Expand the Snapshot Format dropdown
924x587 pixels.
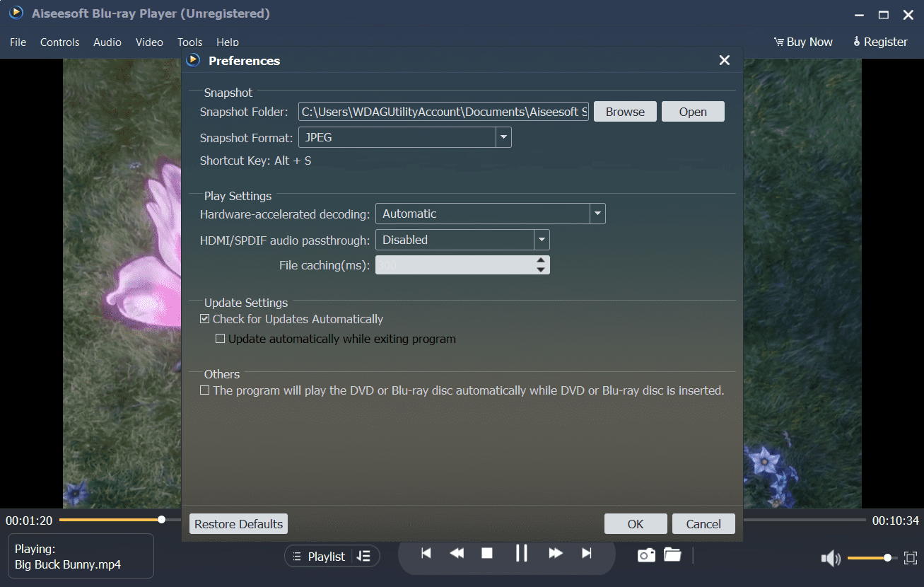click(x=503, y=137)
